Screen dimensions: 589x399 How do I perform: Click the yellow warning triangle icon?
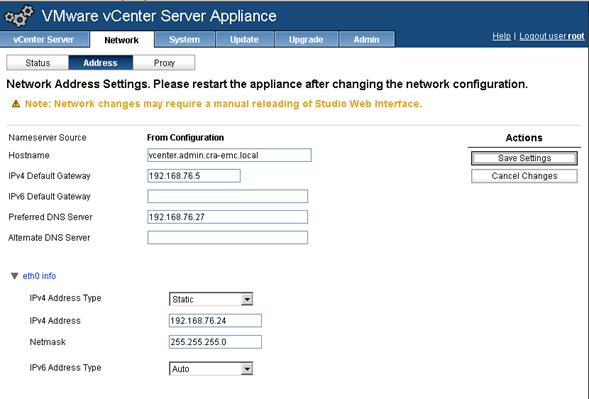click(x=16, y=104)
